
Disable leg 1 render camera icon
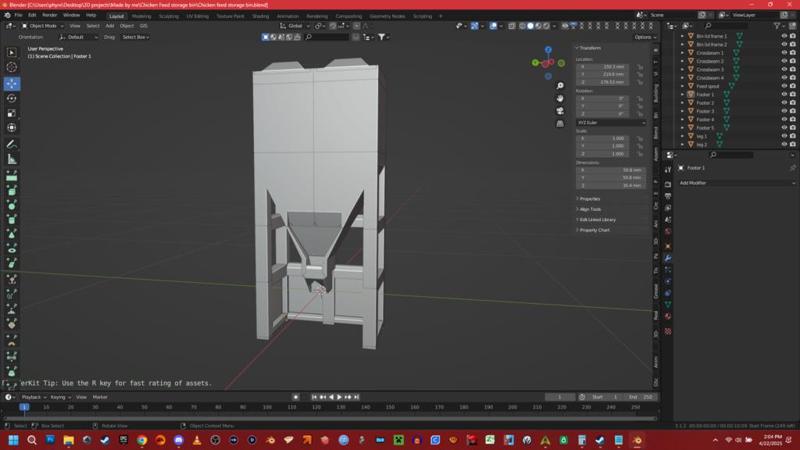pos(793,136)
